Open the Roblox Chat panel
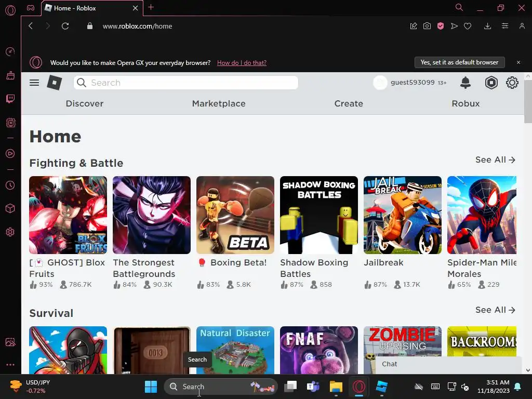The image size is (532, 399). (x=448, y=364)
